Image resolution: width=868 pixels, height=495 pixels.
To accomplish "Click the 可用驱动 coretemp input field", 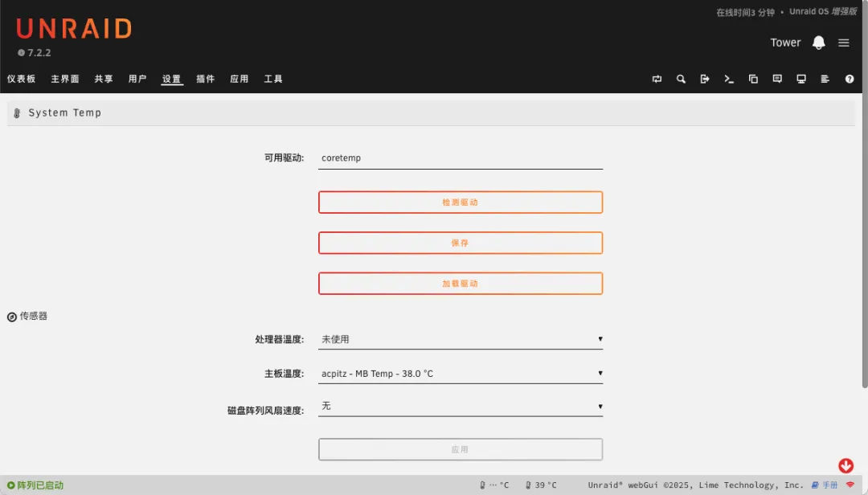I will point(461,158).
